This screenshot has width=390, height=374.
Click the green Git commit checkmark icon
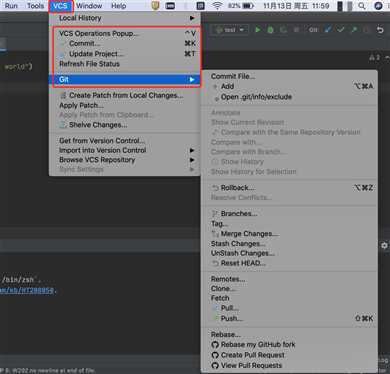click(x=341, y=30)
